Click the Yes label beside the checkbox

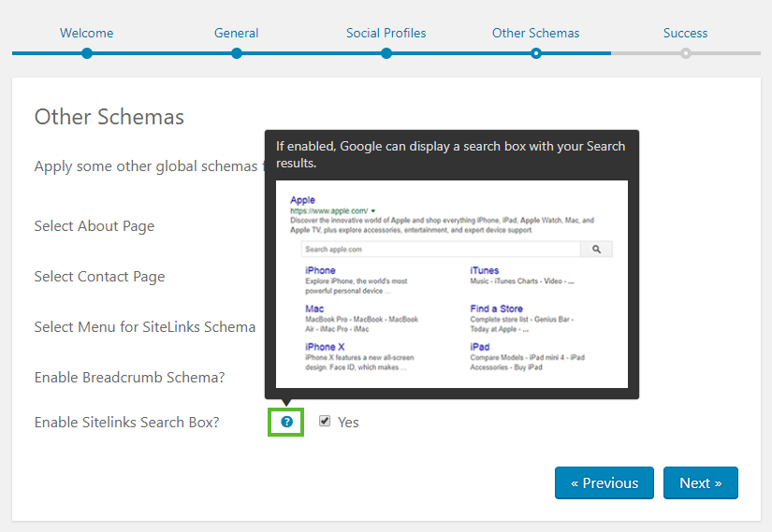pyautogui.click(x=348, y=423)
